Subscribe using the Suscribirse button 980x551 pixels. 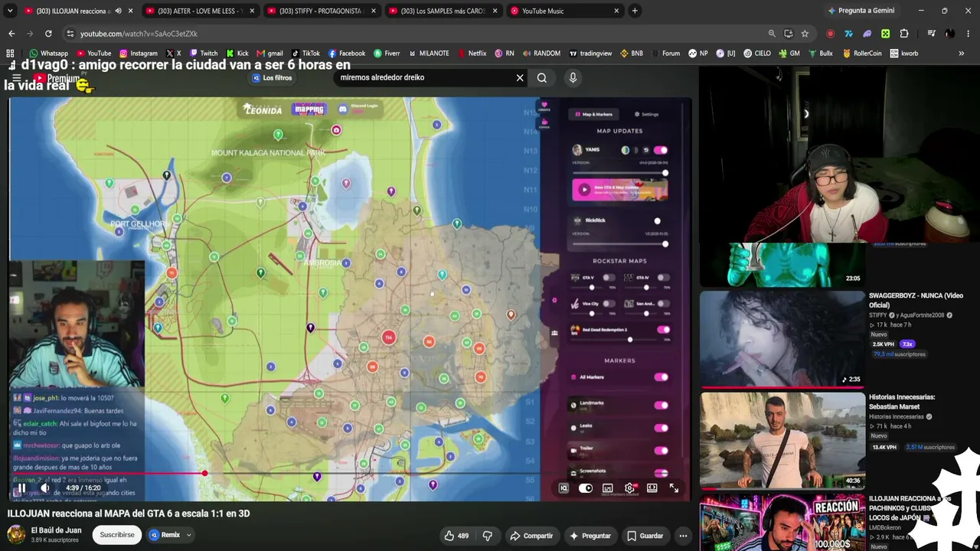[117, 535]
